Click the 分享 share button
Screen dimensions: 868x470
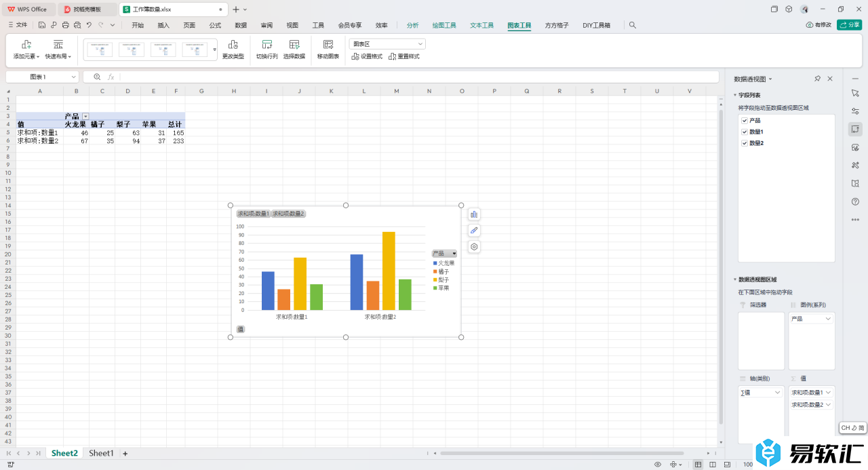pos(850,25)
